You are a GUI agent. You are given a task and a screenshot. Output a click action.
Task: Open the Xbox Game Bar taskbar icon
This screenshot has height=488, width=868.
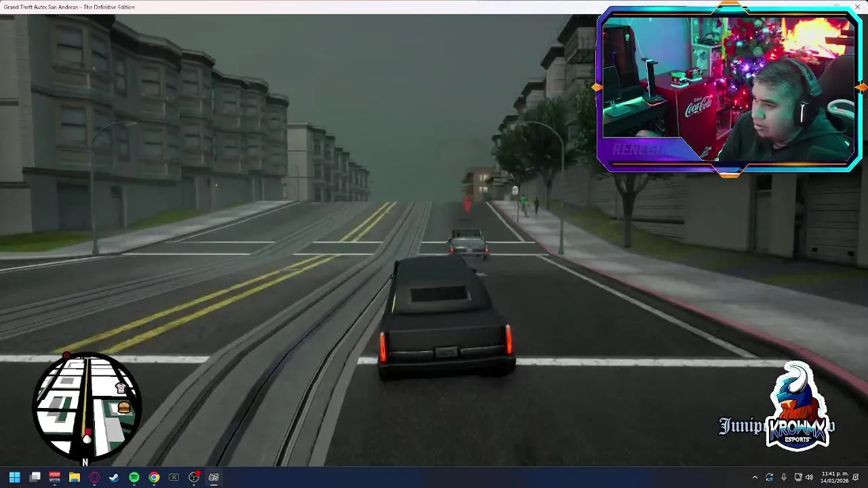[x=174, y=477]
